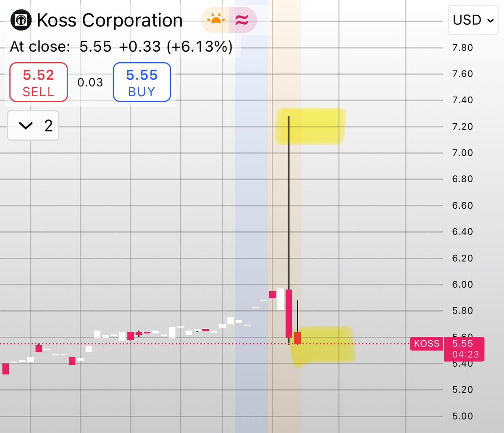Click the 6.40 price axis label
This screenshot has height=433, width=504.
(462, 232)
